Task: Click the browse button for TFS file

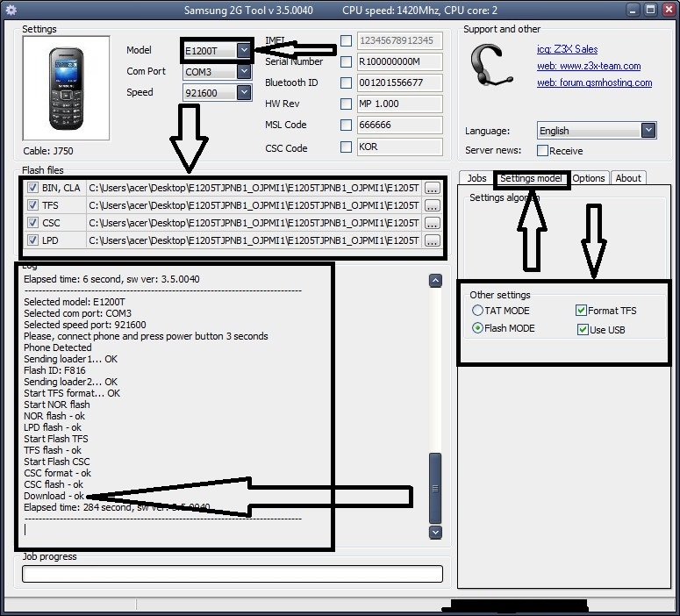Action: (432, 205)
